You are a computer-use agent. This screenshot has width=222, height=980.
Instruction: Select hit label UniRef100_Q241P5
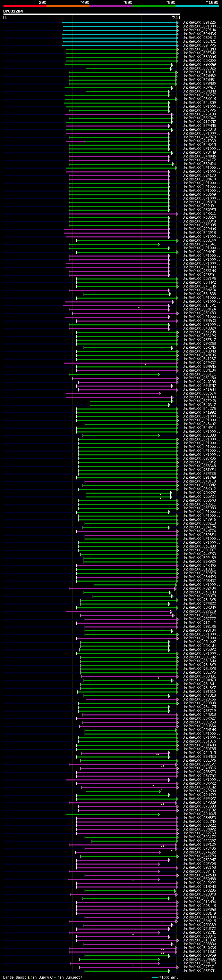[199, 527]
